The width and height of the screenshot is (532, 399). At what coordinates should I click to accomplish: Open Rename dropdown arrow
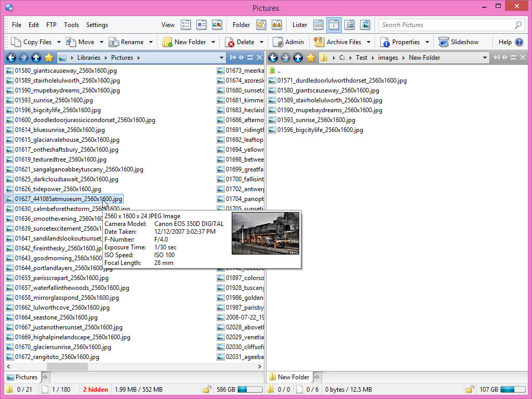(x=151, y=42)
